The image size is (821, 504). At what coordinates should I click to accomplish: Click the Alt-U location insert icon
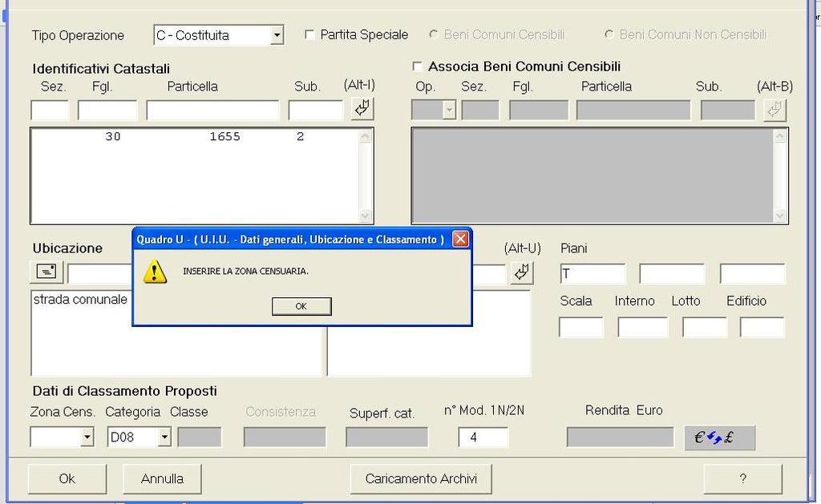tap(522, 273)
